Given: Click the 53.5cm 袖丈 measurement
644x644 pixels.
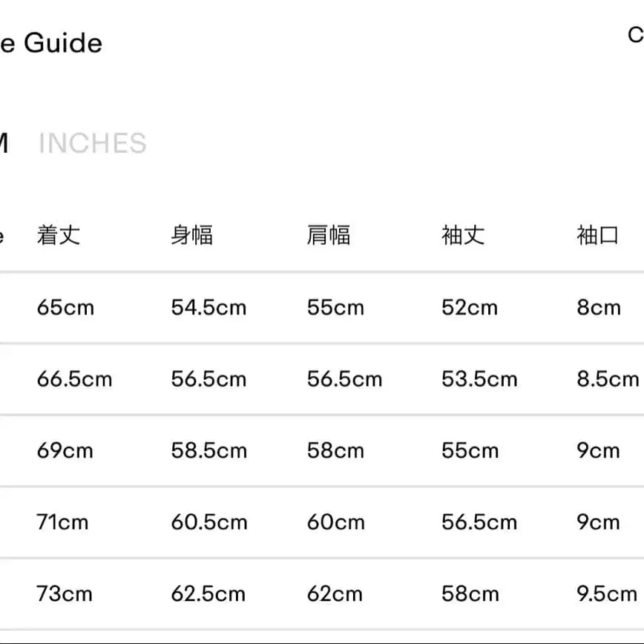Looking at the screenshot, I should 479,379.
